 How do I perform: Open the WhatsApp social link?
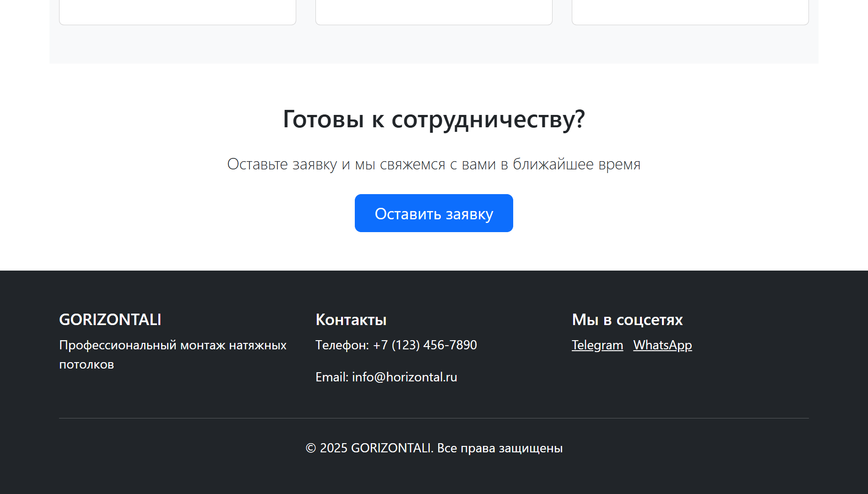tap(662, 345)
